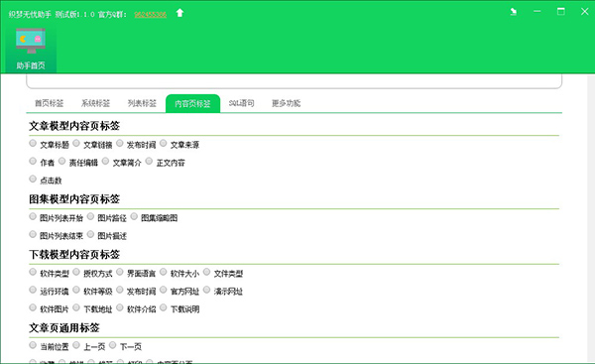This screenshot has height=364, width=595.
Task: Click the pin arrow icon beside minimize
Action: tap(514, 12)
